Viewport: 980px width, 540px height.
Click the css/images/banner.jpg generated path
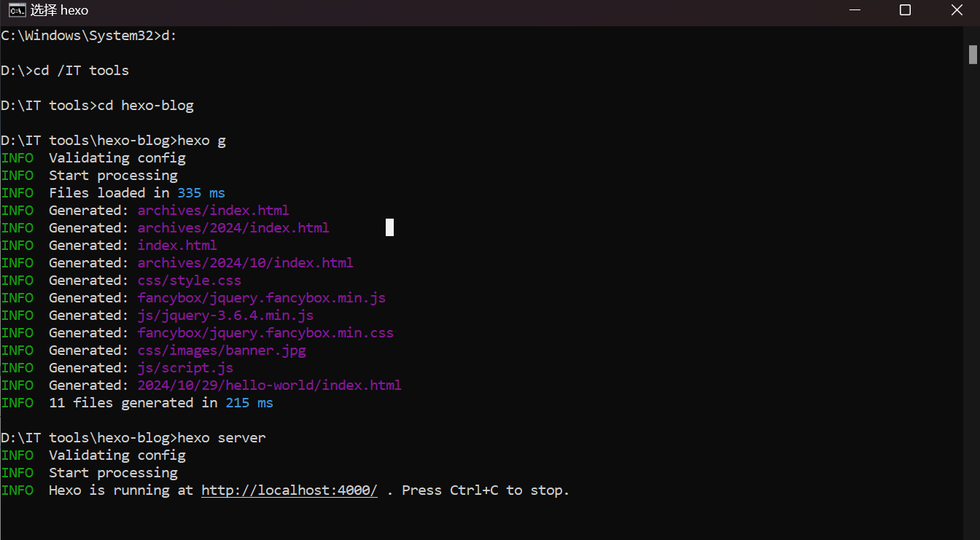coord(222,351)
